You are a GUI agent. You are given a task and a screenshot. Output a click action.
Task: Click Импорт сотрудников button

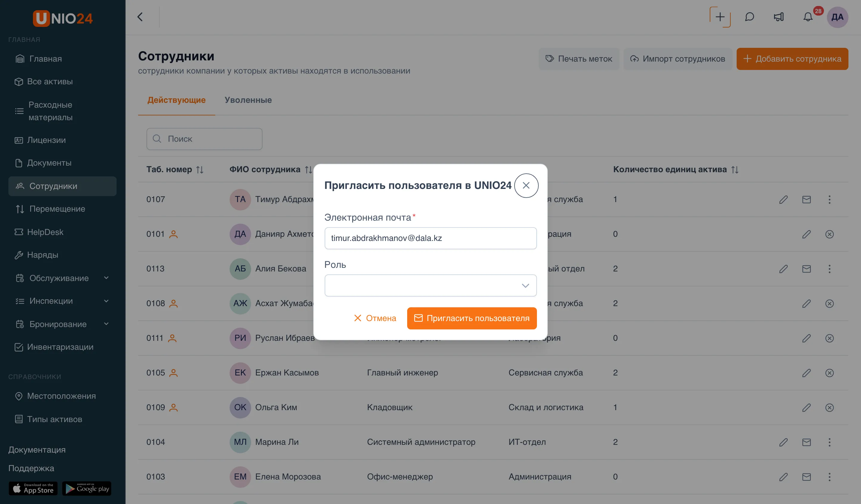(677, 59)
